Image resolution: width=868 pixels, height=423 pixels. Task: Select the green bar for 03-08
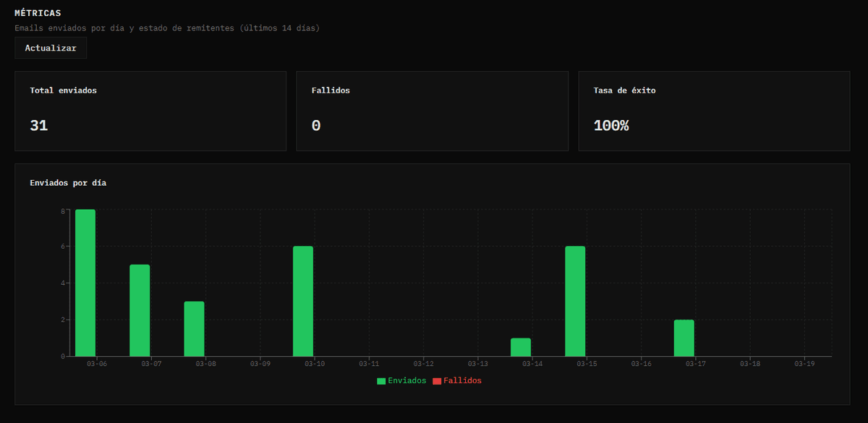point(194,329)
